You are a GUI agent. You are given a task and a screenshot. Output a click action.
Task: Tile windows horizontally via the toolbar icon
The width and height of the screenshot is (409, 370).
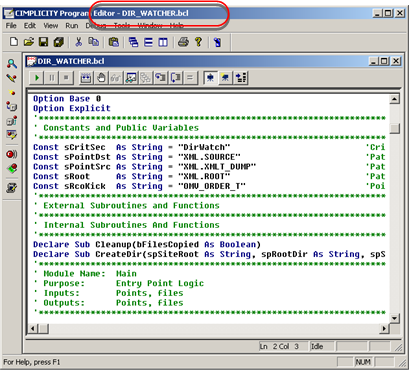tap(148, 42)
